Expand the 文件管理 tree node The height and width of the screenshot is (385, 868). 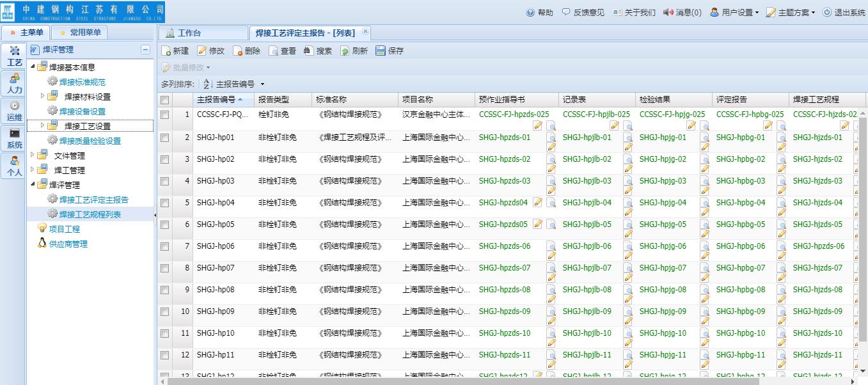tap(34, 155)
